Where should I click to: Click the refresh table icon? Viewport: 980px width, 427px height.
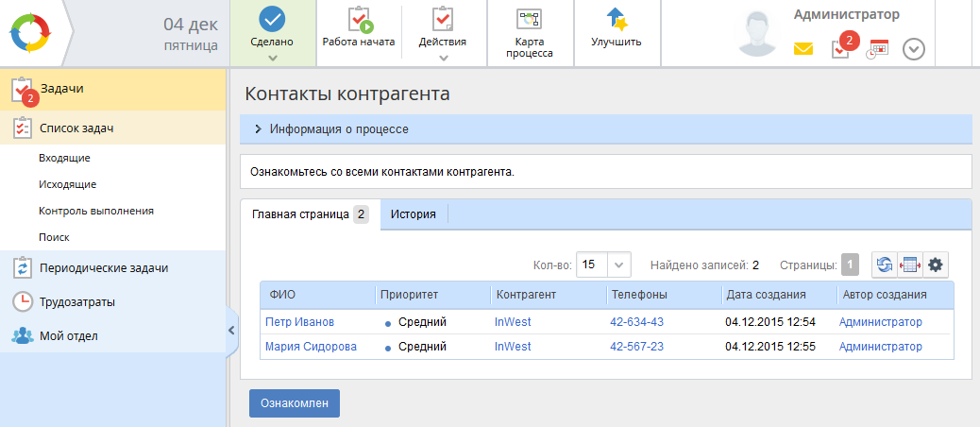[884, 265]
